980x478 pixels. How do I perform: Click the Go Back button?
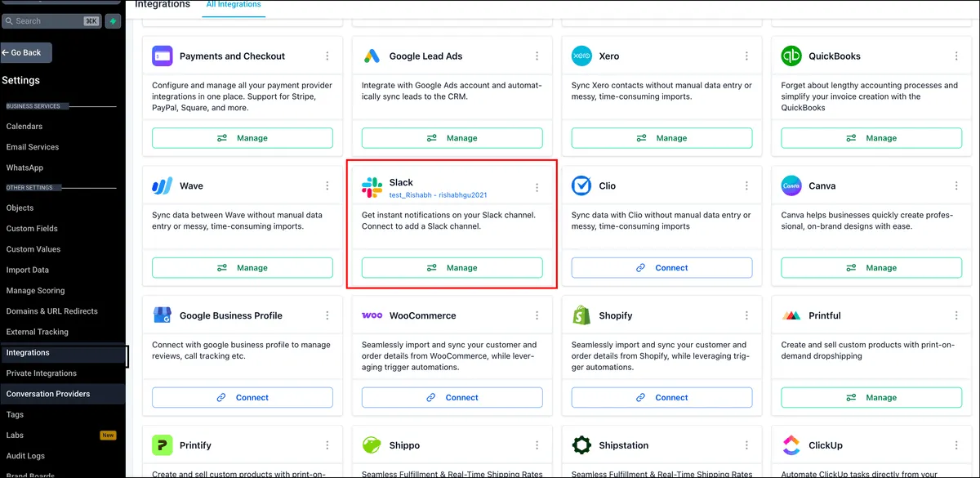26,52
